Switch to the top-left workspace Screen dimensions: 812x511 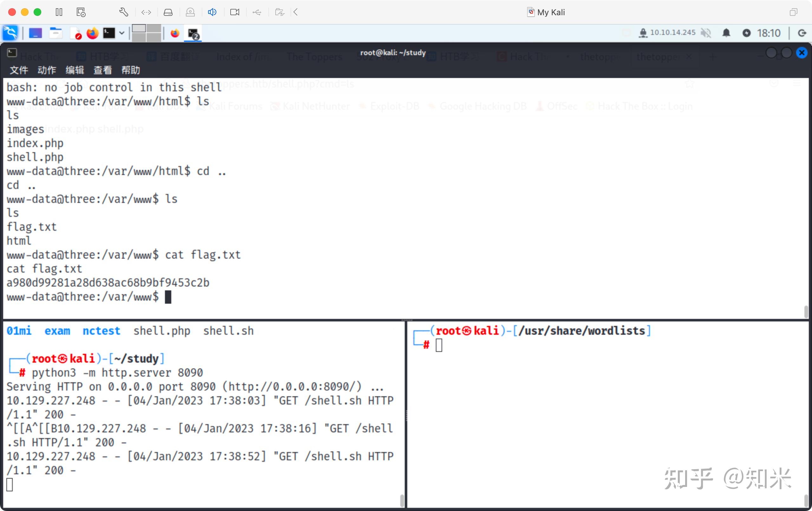pos(139,28)
